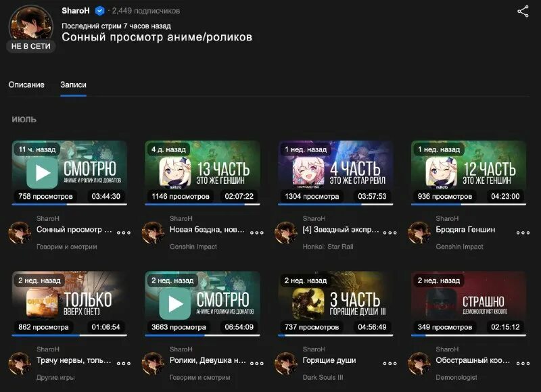This screenshot has width=541, height=392.
Task: Click the share icon at top right
Action: [x=523, y=11]
